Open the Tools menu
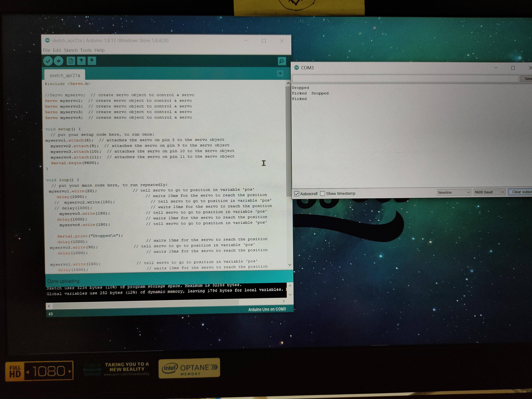This screenshot has width=532, height=399. pos(86,50)
